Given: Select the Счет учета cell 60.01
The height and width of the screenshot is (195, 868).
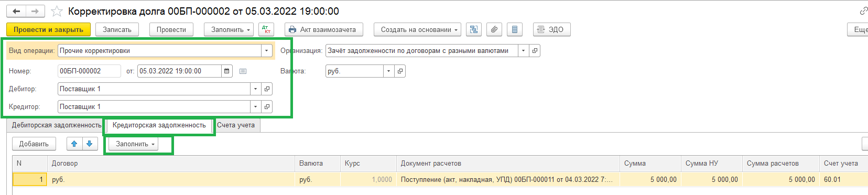Looking at the screenshot, I should click(x=844, y=179).
